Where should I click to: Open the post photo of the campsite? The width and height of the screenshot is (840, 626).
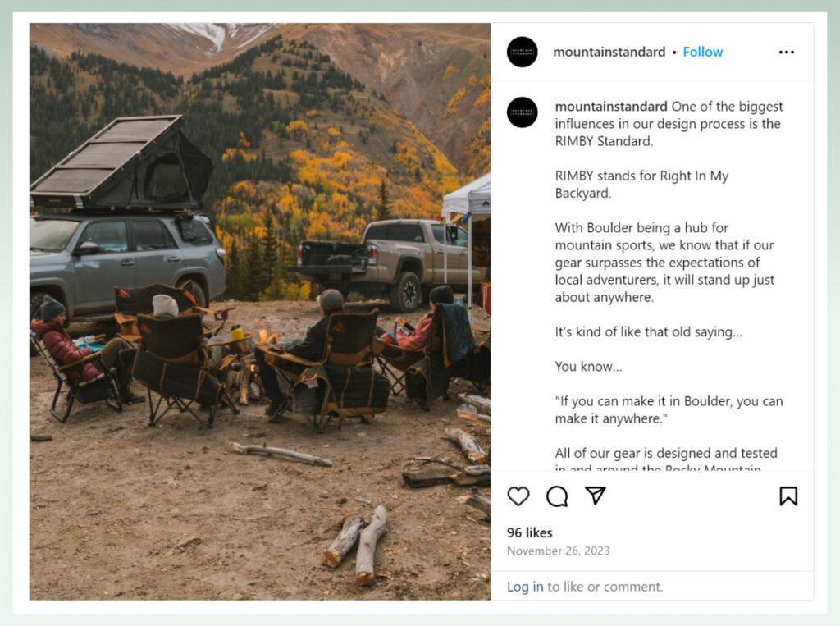point(259,312)
